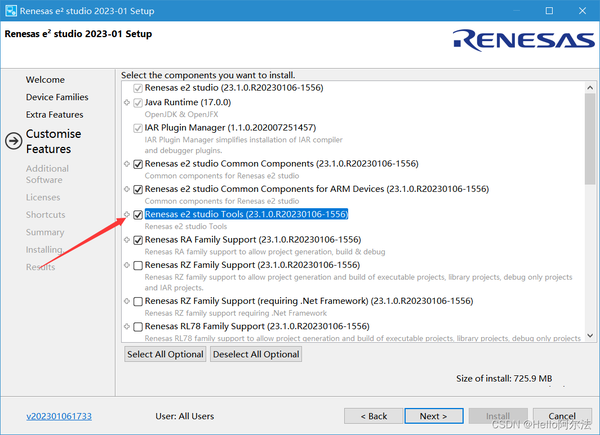Click the component list scrollbar thumb
The image size is (600, 435).
tap(590, 139)
